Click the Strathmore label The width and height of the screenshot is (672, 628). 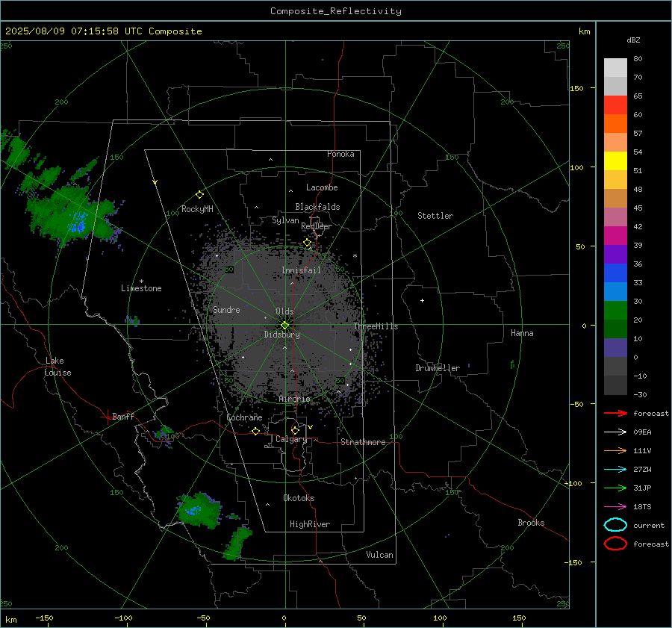363,442
